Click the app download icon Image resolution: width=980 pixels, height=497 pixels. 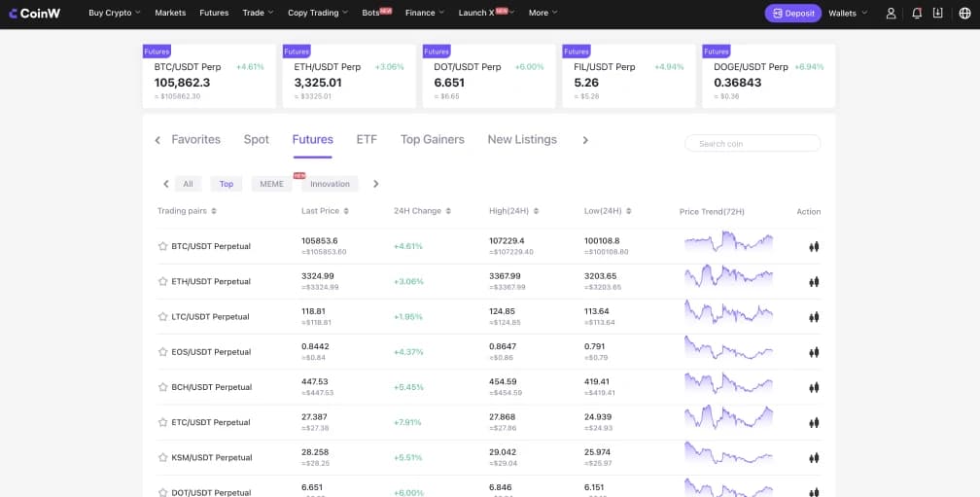[x=937, y=13]
